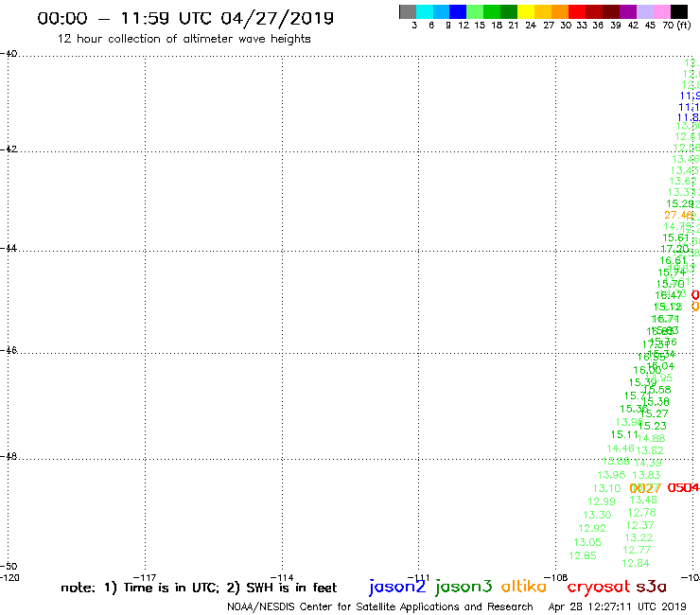Click the orange time label 0027

tap(644, 488)
